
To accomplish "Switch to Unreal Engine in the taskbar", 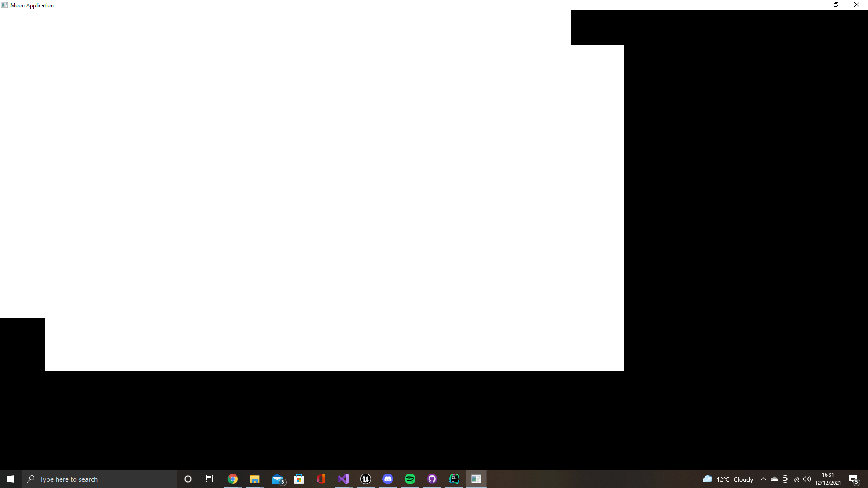I will (366, 479).
